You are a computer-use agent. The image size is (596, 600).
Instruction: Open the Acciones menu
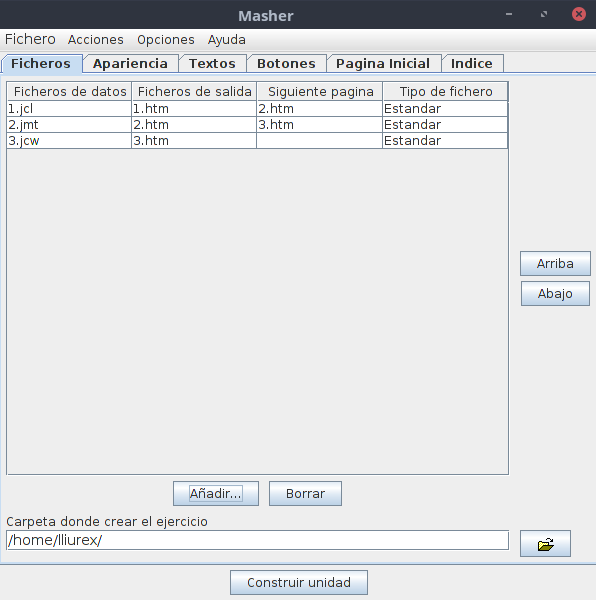(x=96, y=39)
